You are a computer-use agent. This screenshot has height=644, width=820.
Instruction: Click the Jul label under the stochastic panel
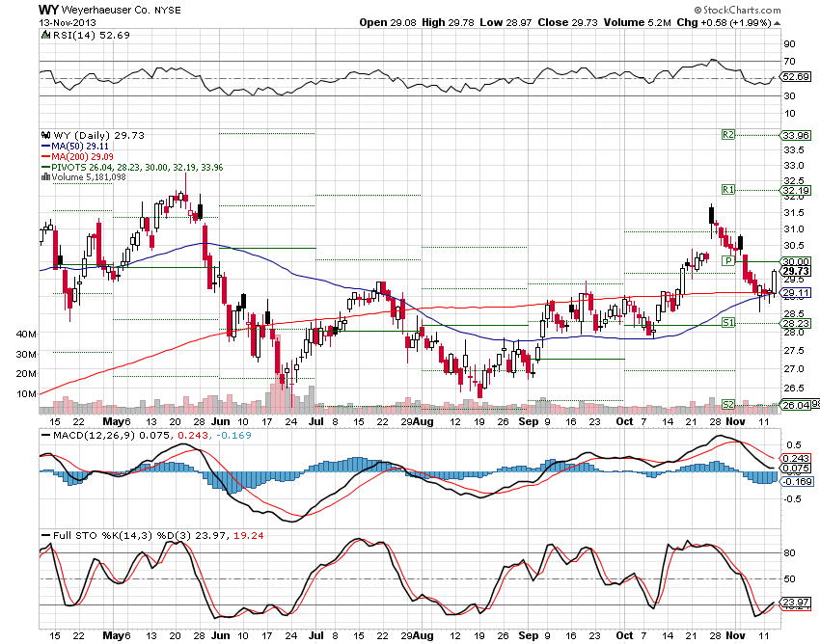click(316, 635)
